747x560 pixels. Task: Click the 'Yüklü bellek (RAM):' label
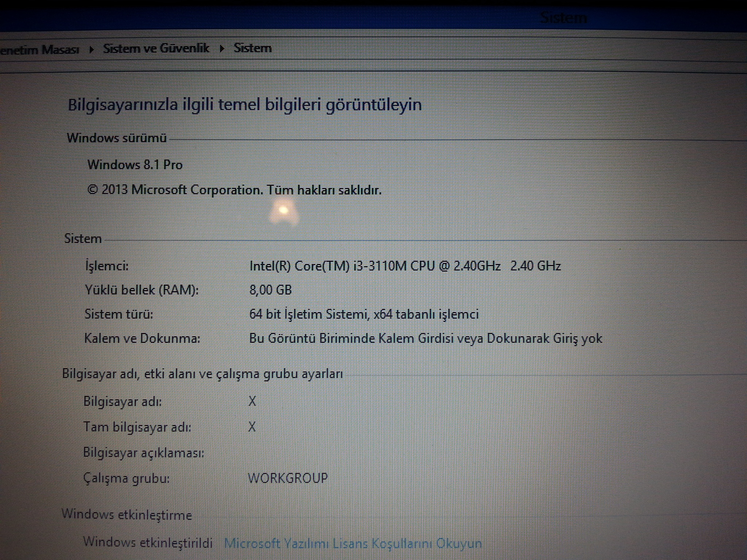pos(142,290)
